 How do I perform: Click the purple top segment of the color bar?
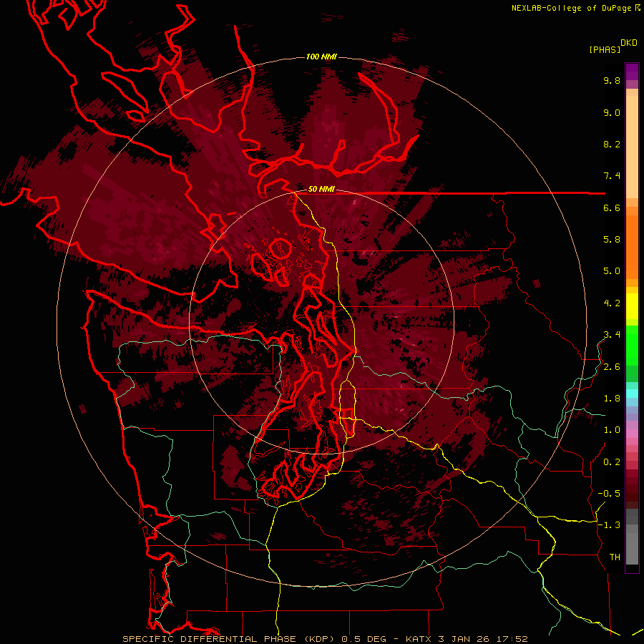(632, 72)
